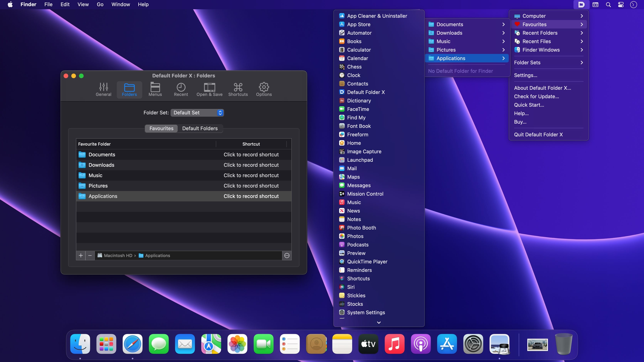This screenshot has width=644, height=362.
Task: Click the plus button to add favourite
Action: 81,255
